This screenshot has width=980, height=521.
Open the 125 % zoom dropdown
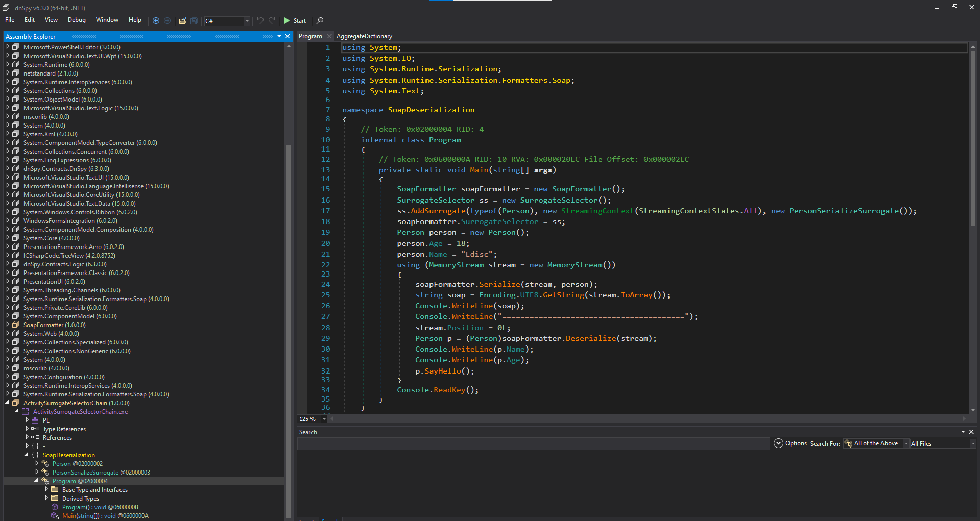point(324,419)
